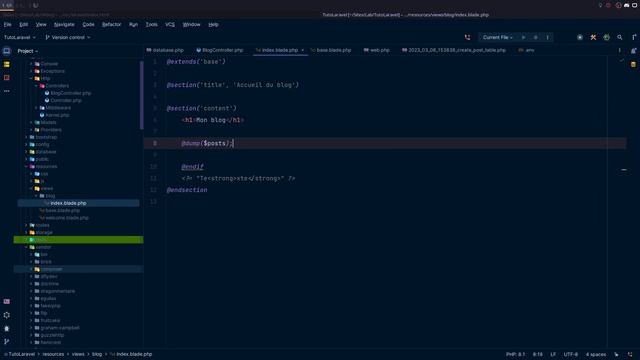The image size is (640, 360).
Task: Open the Current File run configuration dropdown
Action: tap(497, 37)
